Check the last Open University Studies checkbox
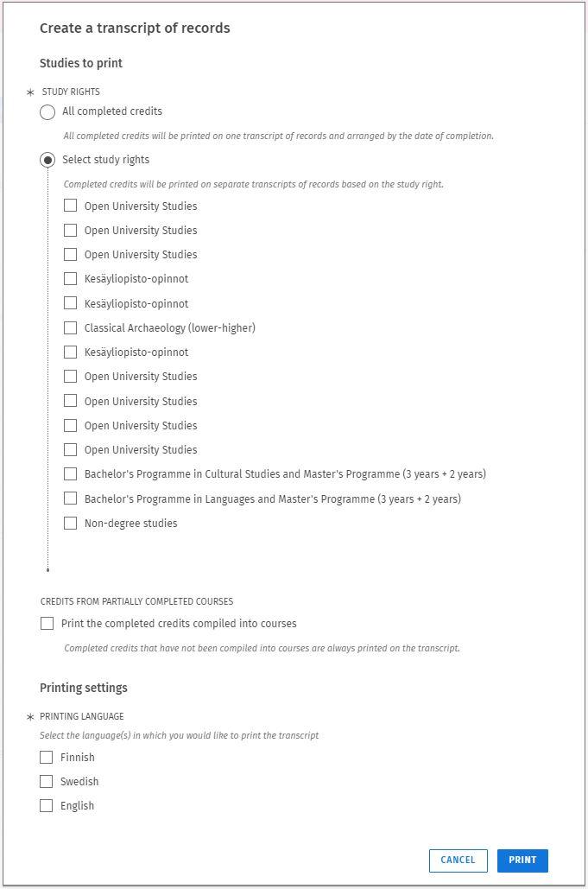The height and width of the screenshot is (889, 588). (x=71, y=448)
